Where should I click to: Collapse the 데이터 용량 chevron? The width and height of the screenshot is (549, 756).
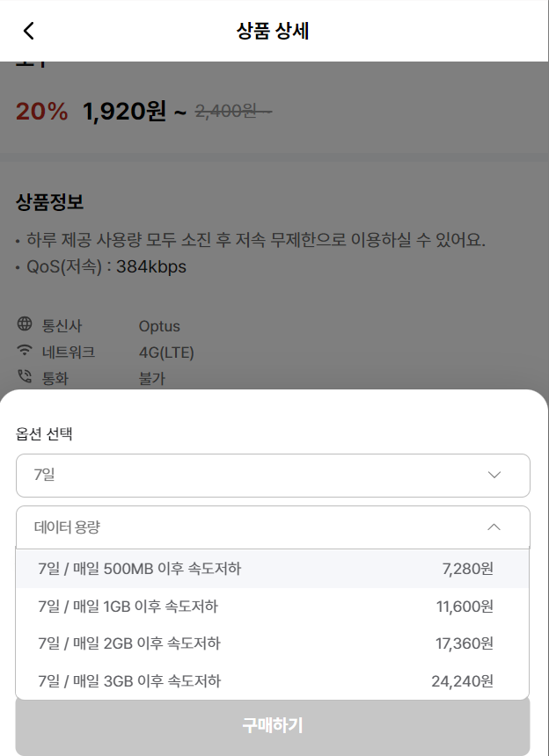494,527
